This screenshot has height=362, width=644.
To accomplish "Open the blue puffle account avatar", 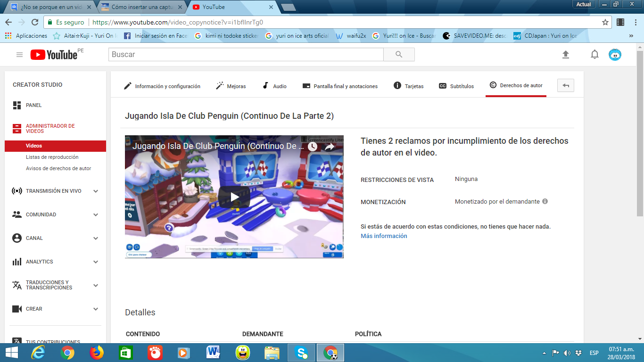I will (615, 55).
